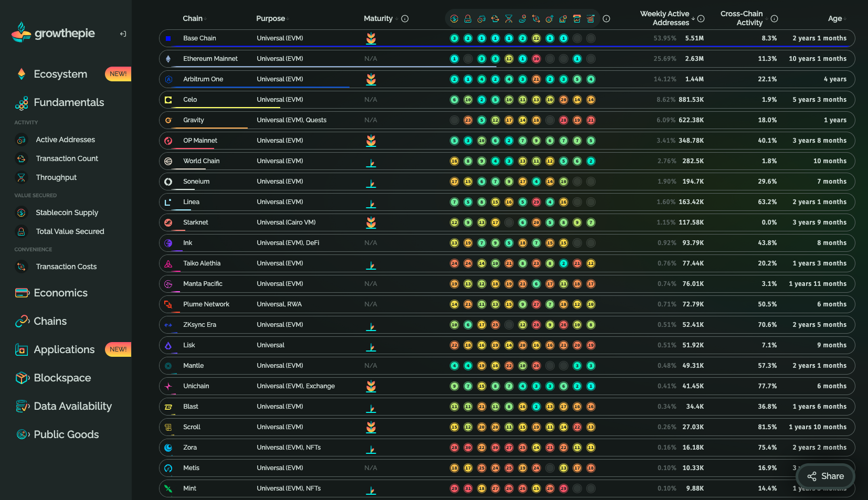The width and height of the screenshot is (868, 500).
Task: Expand the Economics sidebar section
Action: [60, 293]
